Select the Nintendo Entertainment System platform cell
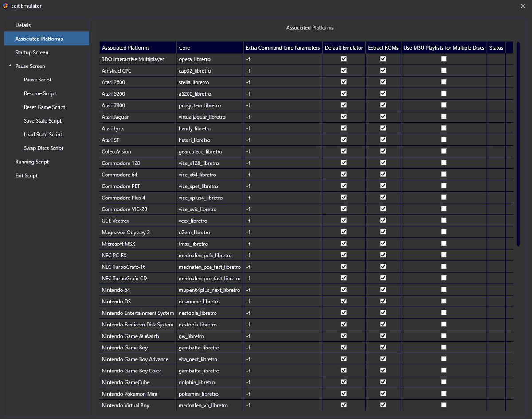532x419 pixels. 138,313
